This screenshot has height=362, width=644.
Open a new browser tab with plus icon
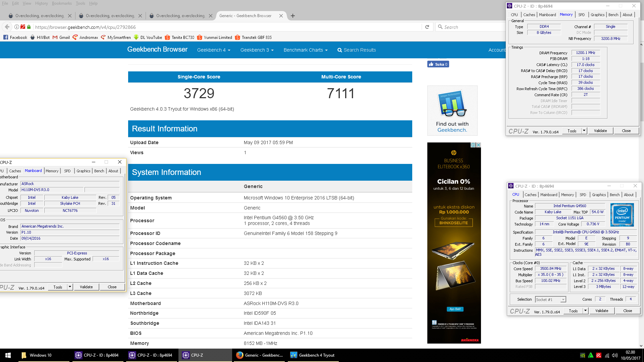coord(293,16)
